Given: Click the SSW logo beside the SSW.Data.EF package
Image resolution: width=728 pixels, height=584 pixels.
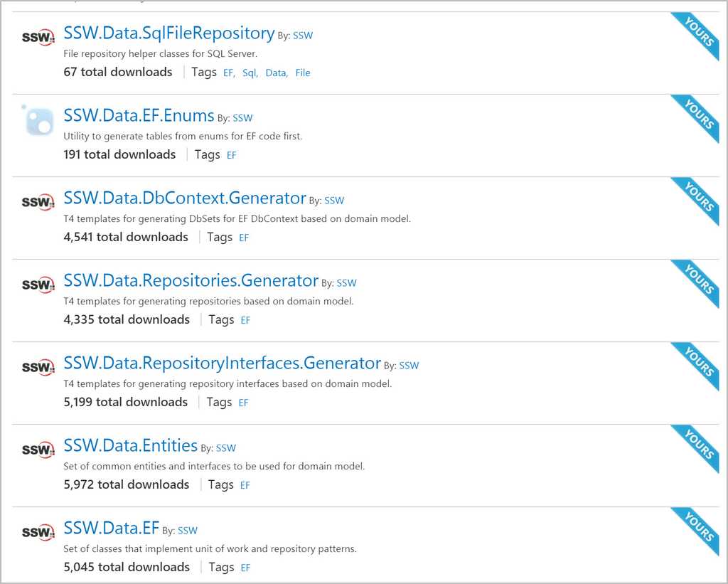Looking at the screenshot, I should 38,532.
